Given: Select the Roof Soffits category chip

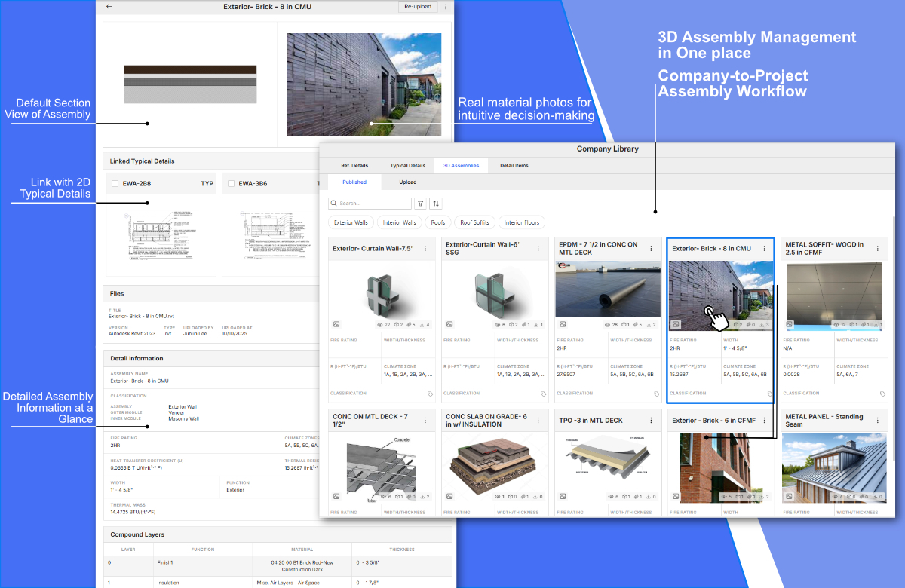Looking at the screenshot, I should click(474, 222).
